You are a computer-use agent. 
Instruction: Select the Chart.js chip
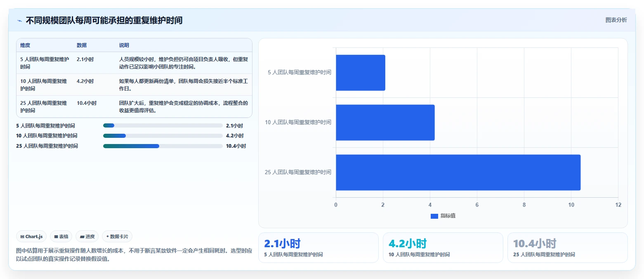(x=32, y=236)
